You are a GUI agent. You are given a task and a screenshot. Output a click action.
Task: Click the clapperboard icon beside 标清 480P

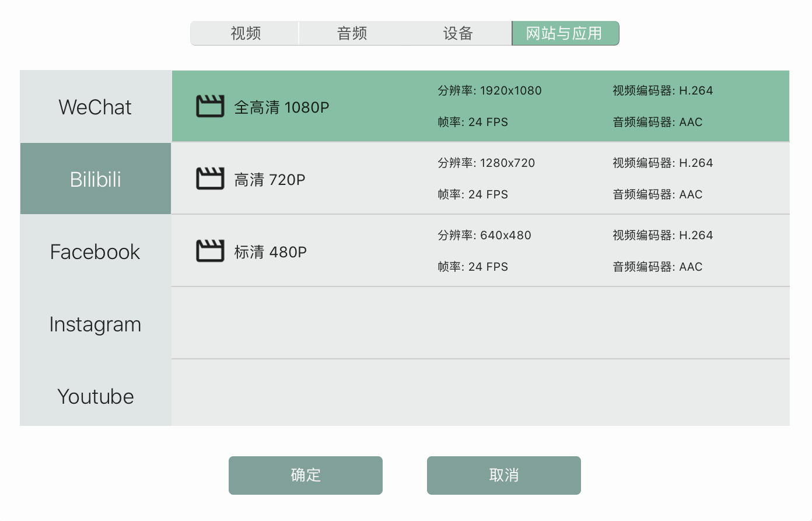pos(210,251)
